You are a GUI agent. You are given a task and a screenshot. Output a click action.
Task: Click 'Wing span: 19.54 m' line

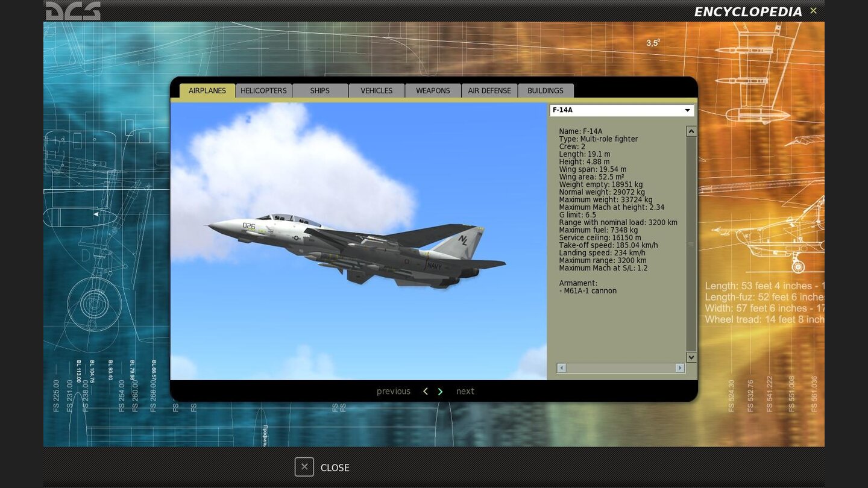click(593, 169)
